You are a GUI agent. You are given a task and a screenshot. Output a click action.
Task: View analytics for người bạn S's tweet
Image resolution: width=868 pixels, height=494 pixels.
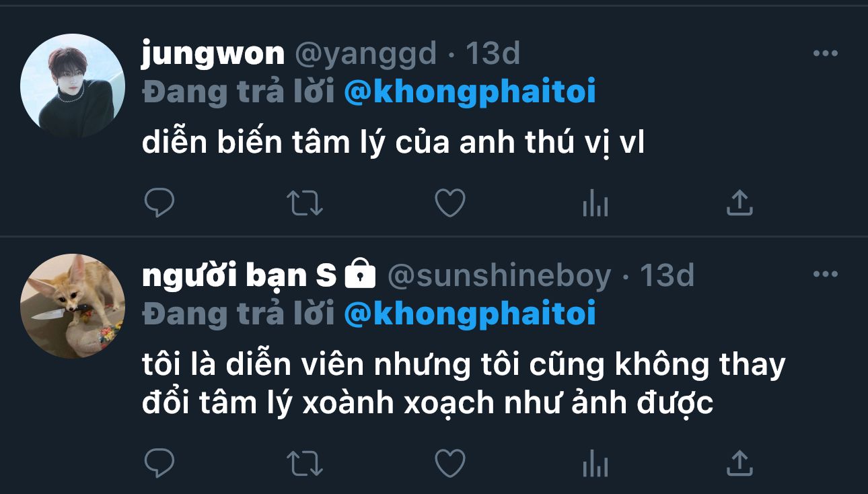[595, 463]
